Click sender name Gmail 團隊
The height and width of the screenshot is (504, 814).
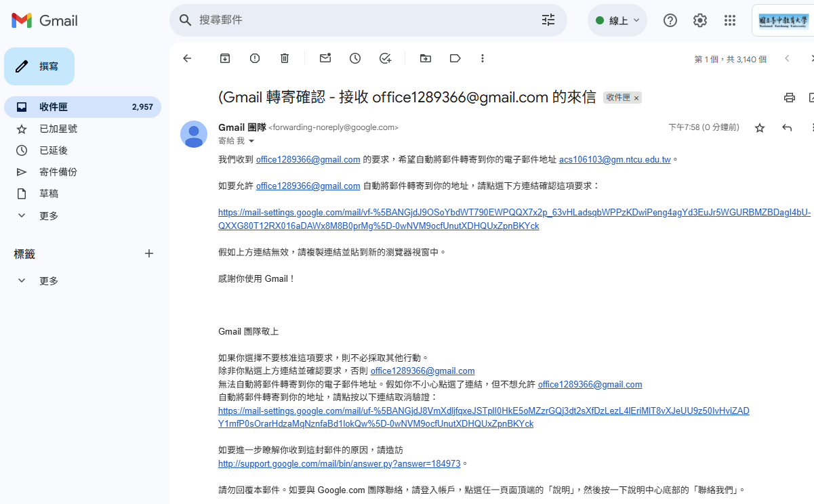[241, 127]
